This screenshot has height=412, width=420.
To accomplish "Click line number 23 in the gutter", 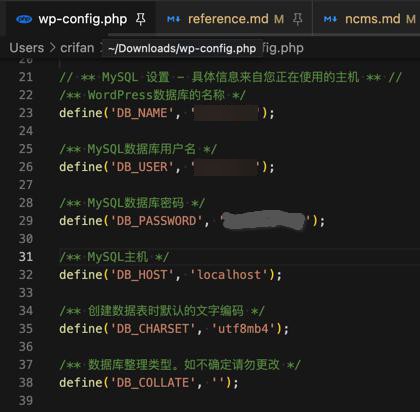I will 26,113.
